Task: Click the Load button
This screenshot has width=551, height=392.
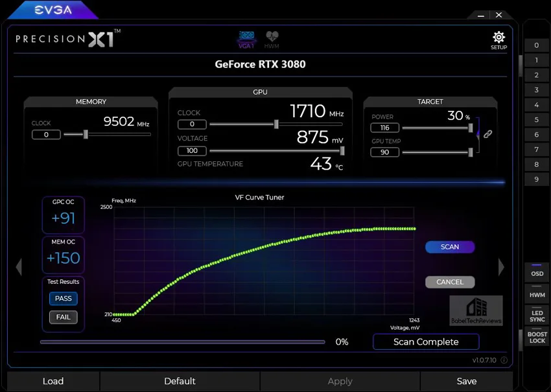Action: point(53,381)
